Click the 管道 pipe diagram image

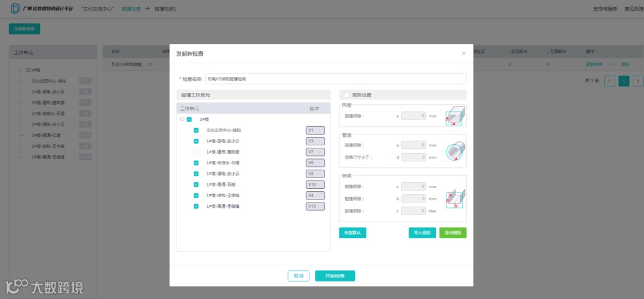pyautogui.click(x=456, y=151)
